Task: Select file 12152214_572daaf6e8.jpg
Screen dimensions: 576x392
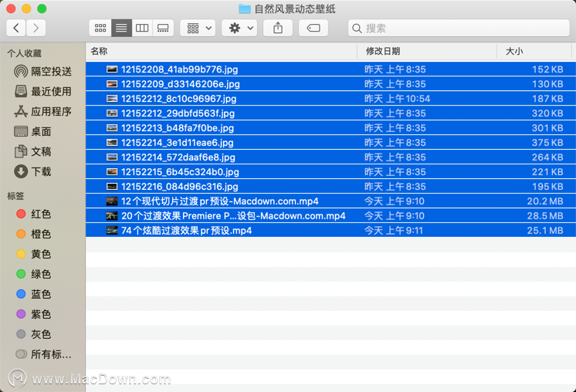Action: (x=330, y=157)
